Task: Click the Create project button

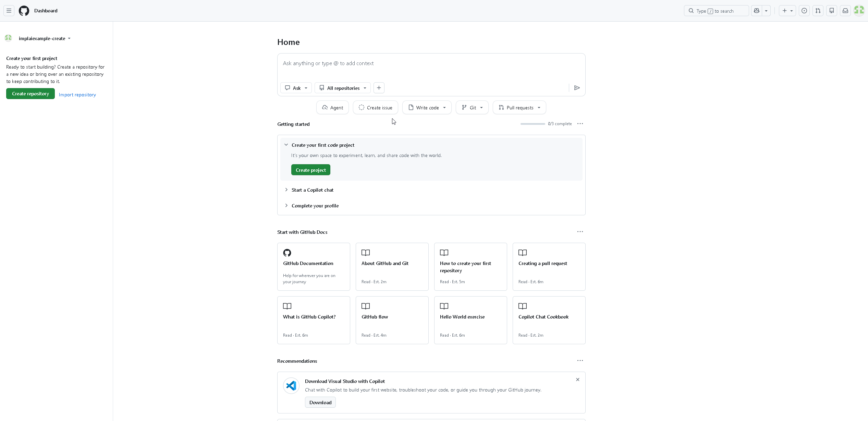Action: pyautogui.click(x=311, y=170)
